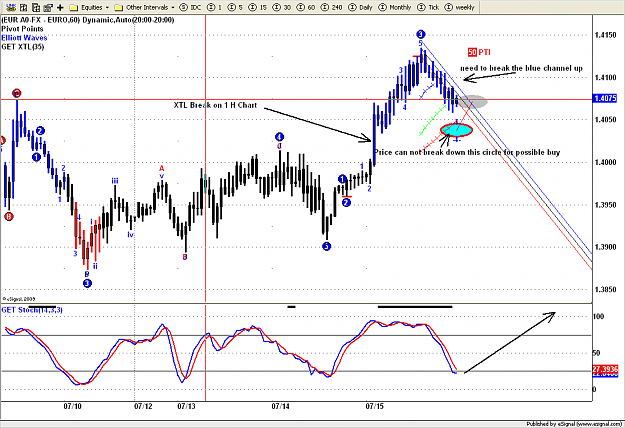Click the fourth toolbar properties icon
Screen dimensions: 625x428
tap(48, 7)
